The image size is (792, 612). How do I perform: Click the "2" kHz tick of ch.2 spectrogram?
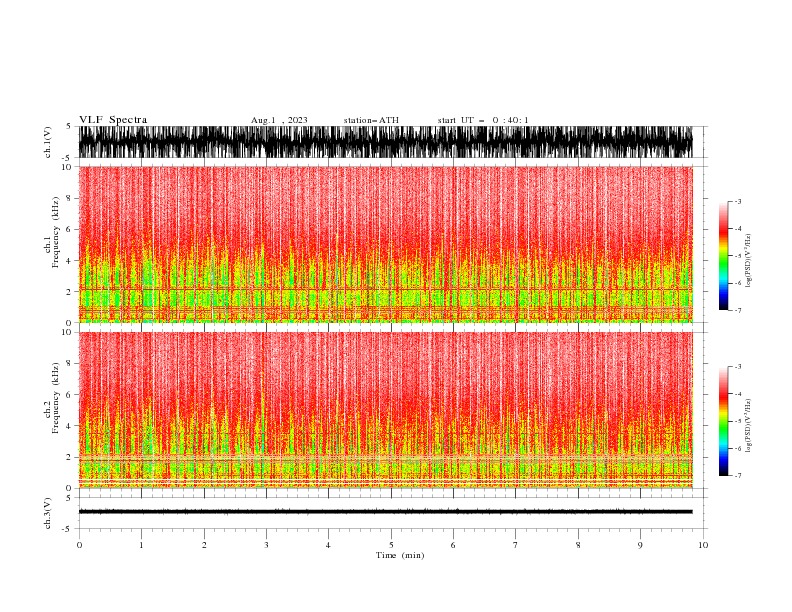pyautogui.click(x=69, y=457)
